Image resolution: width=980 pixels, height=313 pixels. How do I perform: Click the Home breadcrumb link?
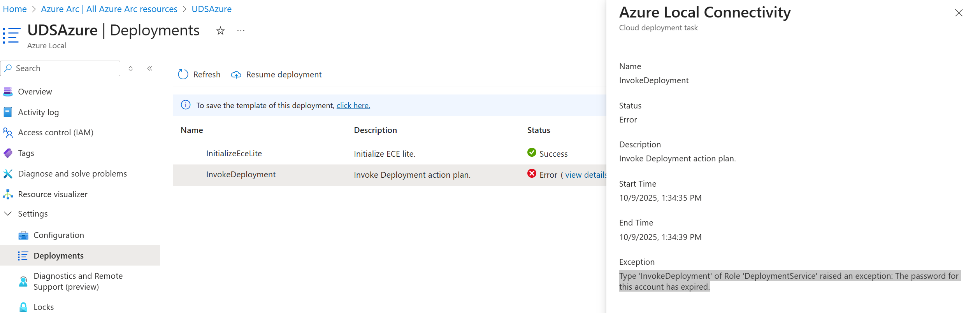coord(15,9)
